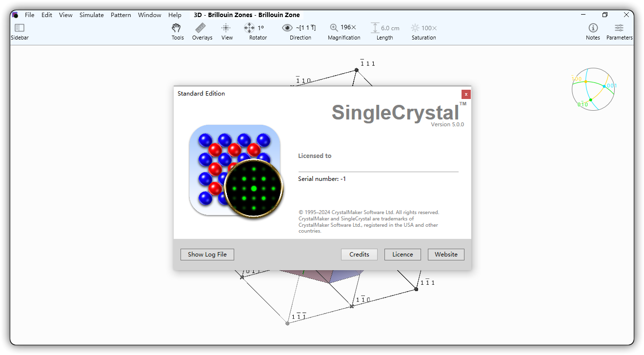
Task: Click the 1 -1 0 label near bottom
Action: pos(363,299)
